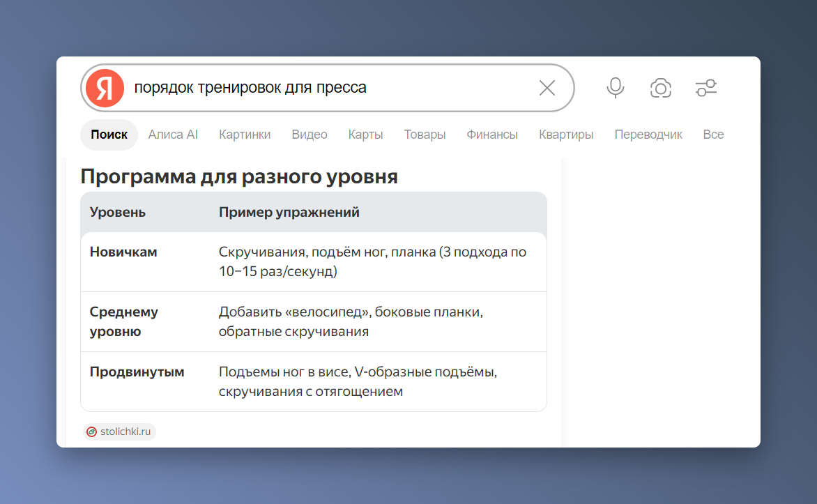Open the stolichki.ru source link
This screenshot has width=817, height=504.
click(119, 432)
